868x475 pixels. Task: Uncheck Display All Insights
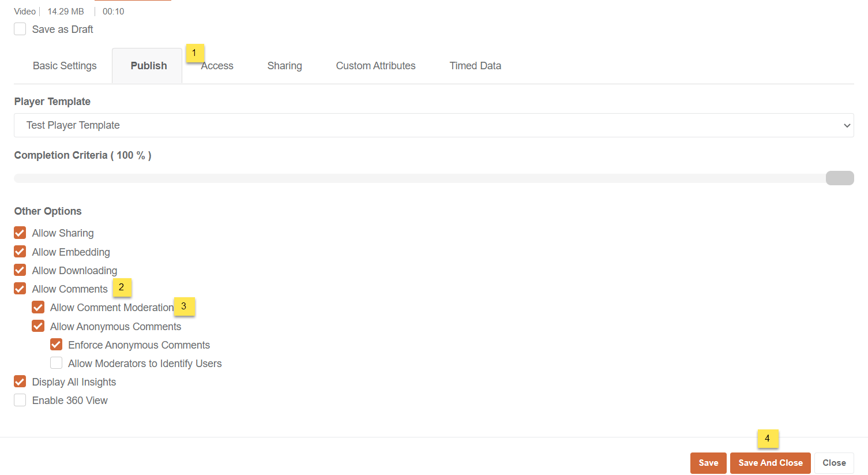tap(20, 382)
